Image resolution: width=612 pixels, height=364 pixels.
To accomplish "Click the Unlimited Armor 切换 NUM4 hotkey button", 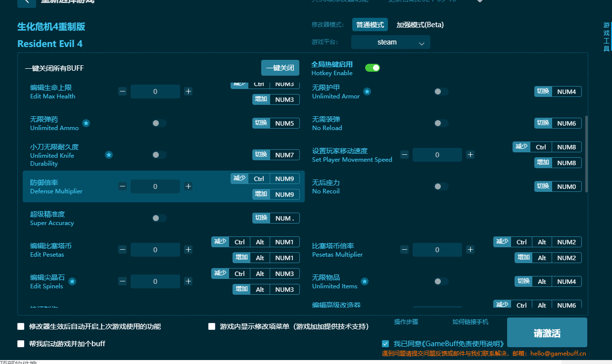I will (x=558, y=91).
